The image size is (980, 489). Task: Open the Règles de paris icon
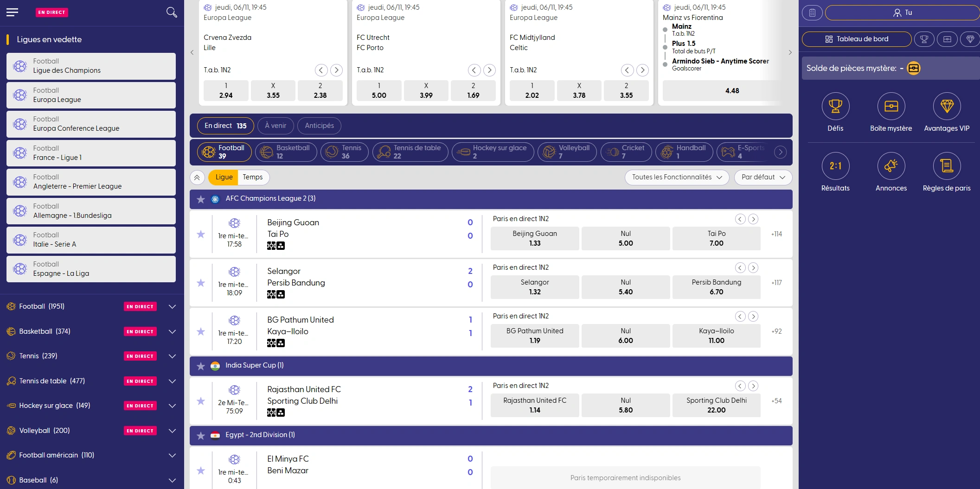(946, 166)
